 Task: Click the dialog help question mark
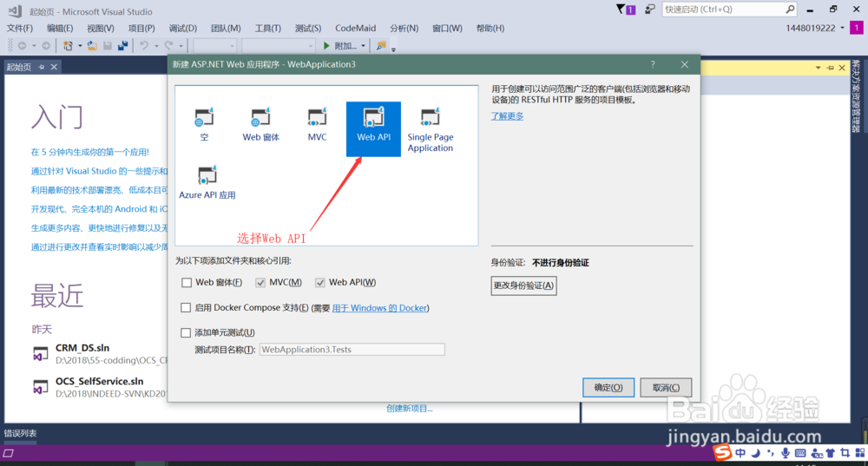[x=653, y=64]
